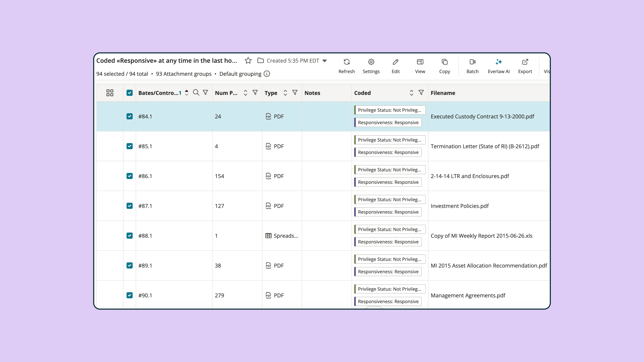The image size is (644, 362).
Task: Filter the Type column
Action: [x=295, y=93]
